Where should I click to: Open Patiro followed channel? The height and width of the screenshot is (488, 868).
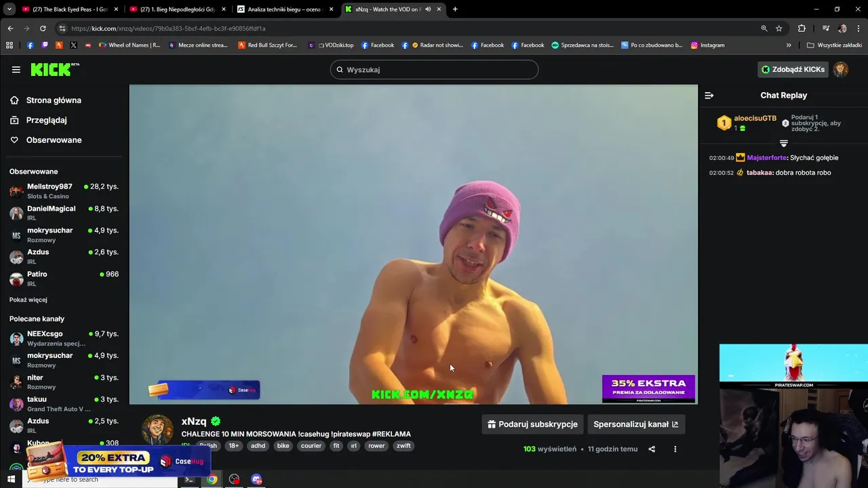(x=64, y=279)
